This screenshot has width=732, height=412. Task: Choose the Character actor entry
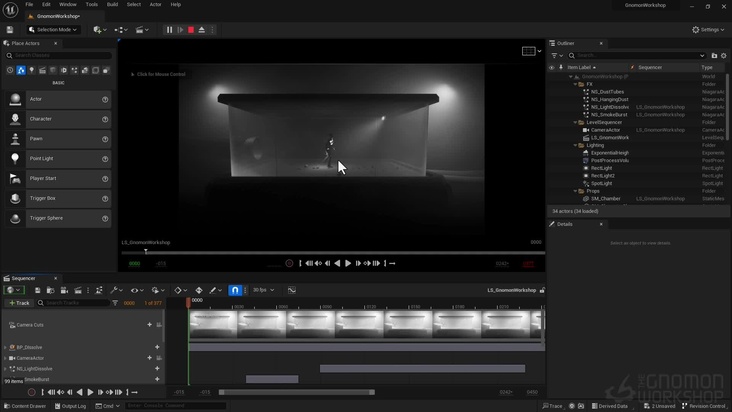pyautogui.click(x=58, y=119)
